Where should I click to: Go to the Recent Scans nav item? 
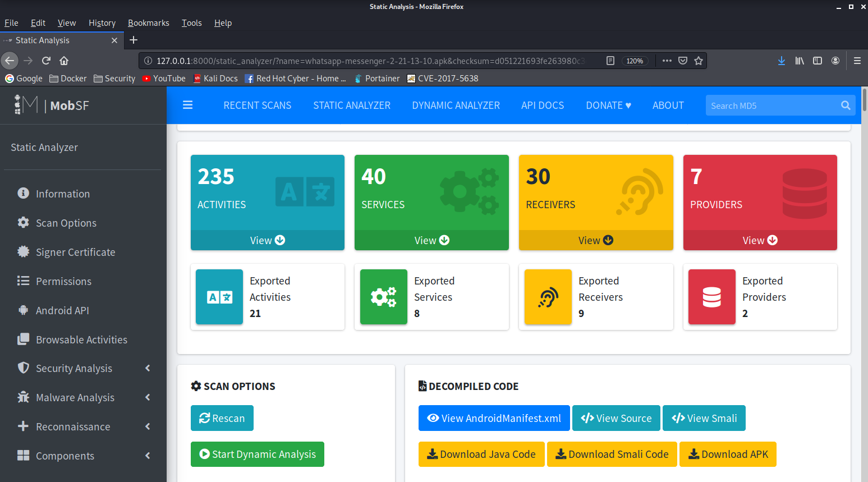[x=257, y=105]
